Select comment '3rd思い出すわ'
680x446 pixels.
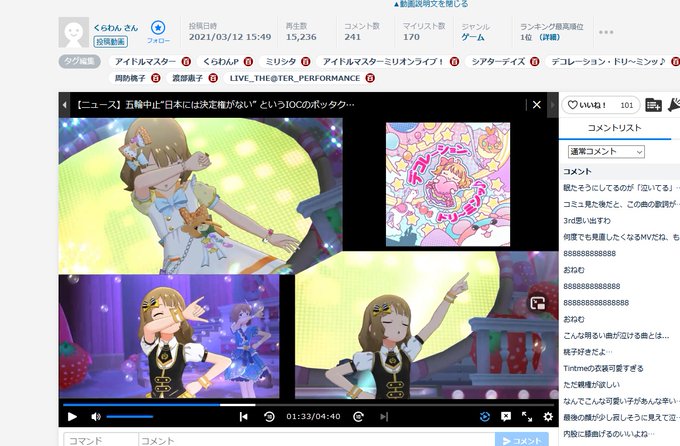587,220
